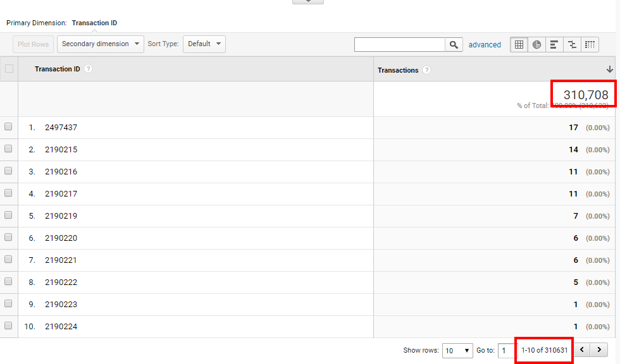620x364 pixels.
Task: Switch to Comparison view icon
Action: tap(572, 45)
